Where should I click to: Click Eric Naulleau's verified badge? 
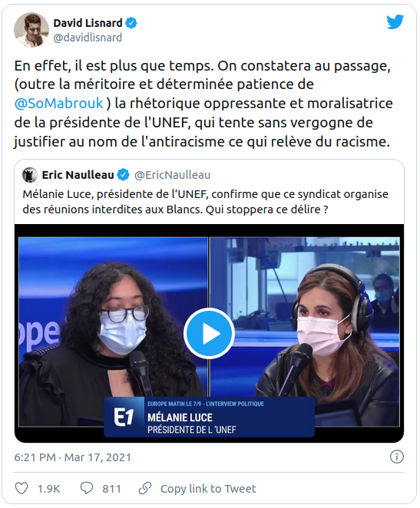coord(123,175)
